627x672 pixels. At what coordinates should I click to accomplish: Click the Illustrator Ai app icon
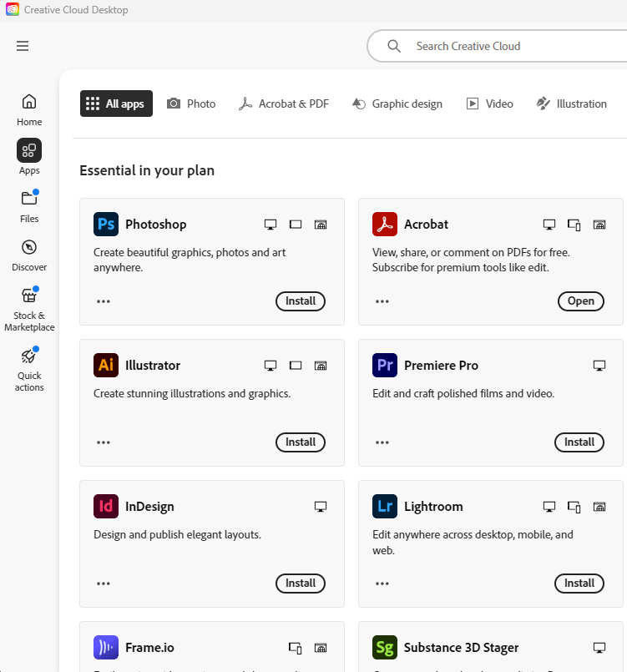click(106, 365)
